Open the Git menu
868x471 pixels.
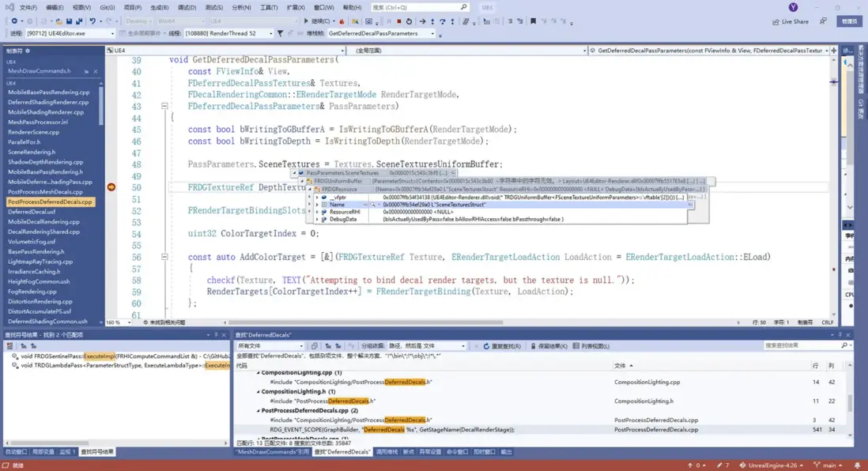tap(107, 8)
